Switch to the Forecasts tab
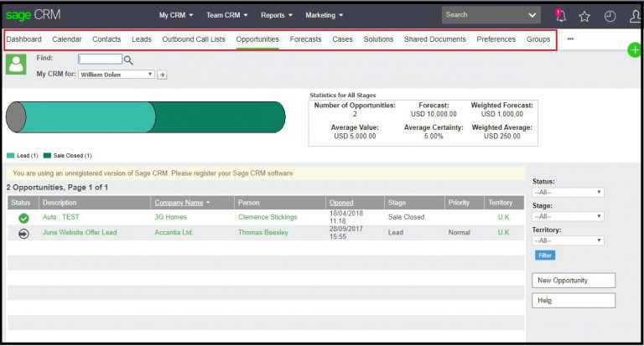The image size is (644, 346). (305, 39)
